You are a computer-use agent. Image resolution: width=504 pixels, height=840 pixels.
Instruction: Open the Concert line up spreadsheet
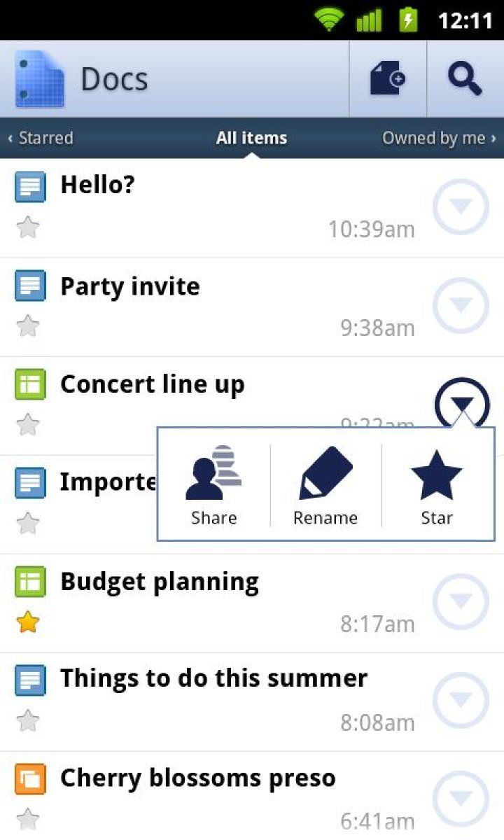[x=153, y=384]
